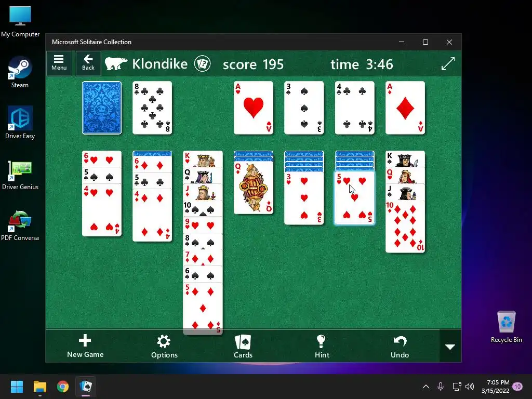The height and width of the screenshot is (399, 532).
Task: Click the 4 of clubs foundation
Action: pyautogui.click(x=354, y=108)
